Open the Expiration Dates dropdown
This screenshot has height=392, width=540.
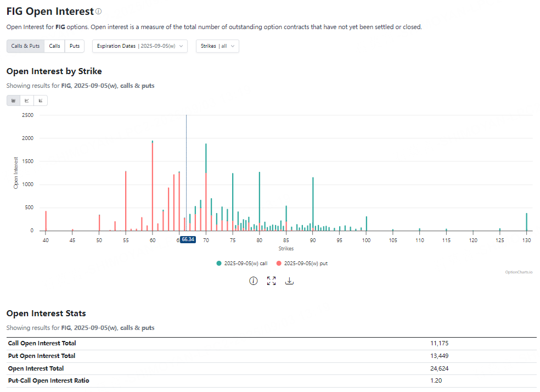click(x=140, y=46)
